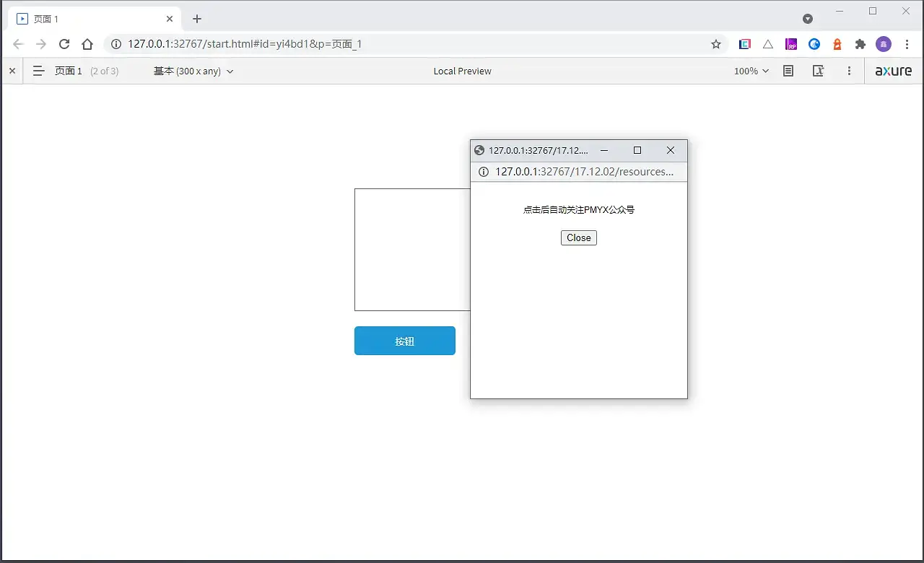The image size is (924, 563).
Task: Go to the Chrome home page
Action: [x=87, y=44]
